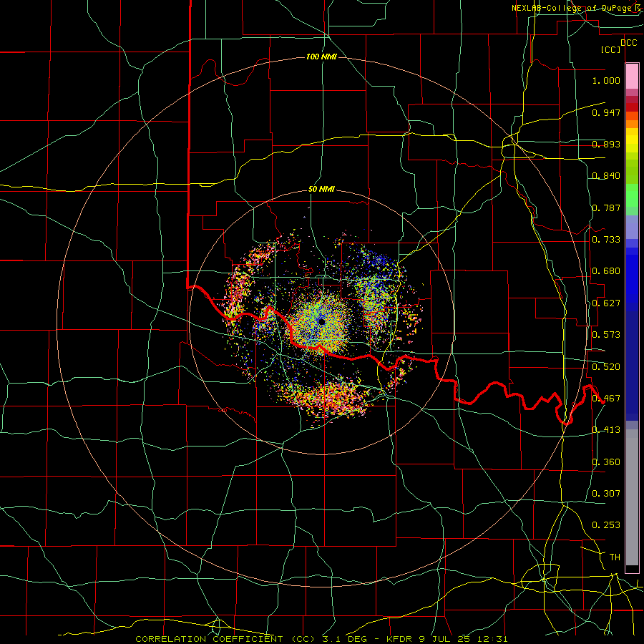Click the [CC] legend unit label

pos(611,49)
